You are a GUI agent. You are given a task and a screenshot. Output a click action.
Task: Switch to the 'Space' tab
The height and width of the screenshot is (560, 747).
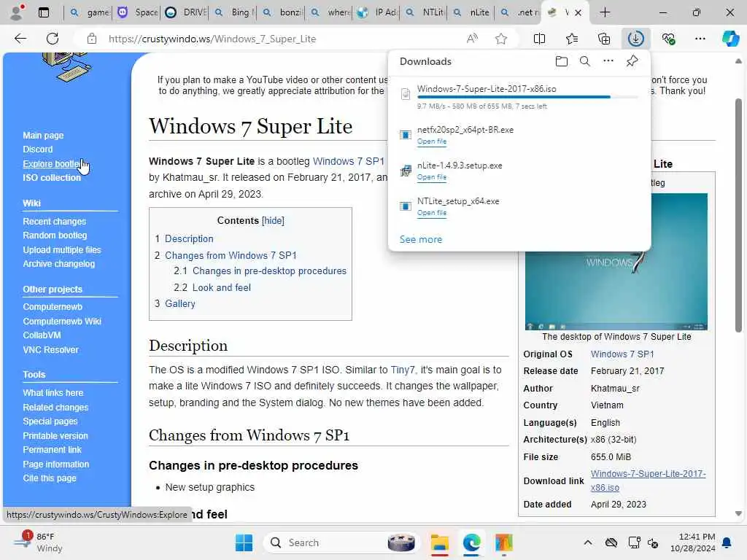pyautogui.click(x=138, y=12)
